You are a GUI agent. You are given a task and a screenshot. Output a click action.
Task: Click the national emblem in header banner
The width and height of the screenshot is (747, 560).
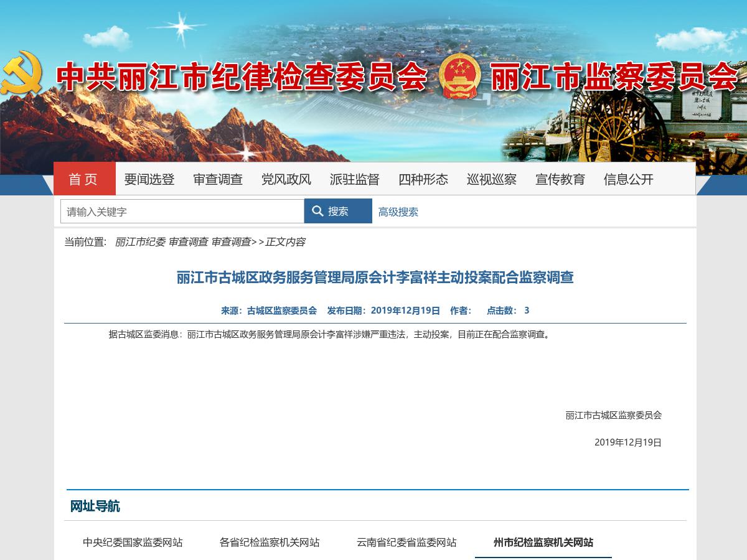(459, 76)
